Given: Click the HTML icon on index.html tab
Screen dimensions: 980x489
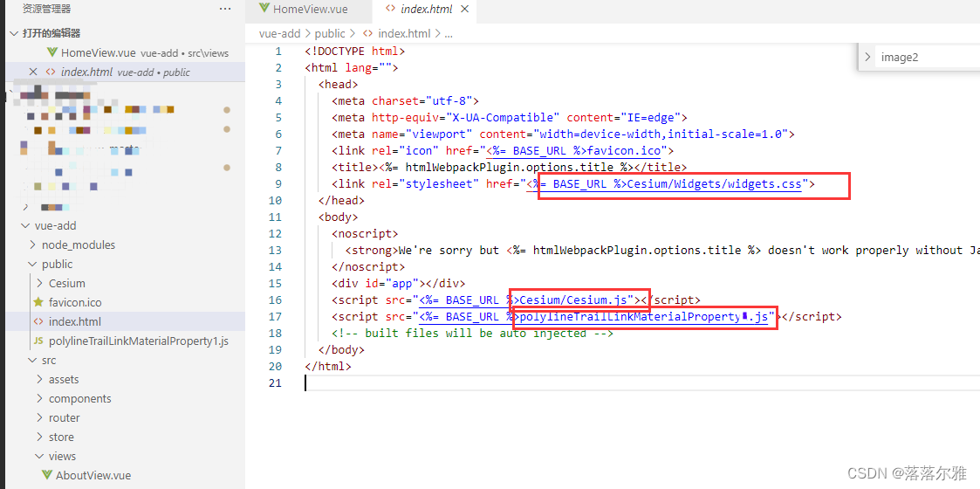Looking at the screenshot, I should [390, 9].
